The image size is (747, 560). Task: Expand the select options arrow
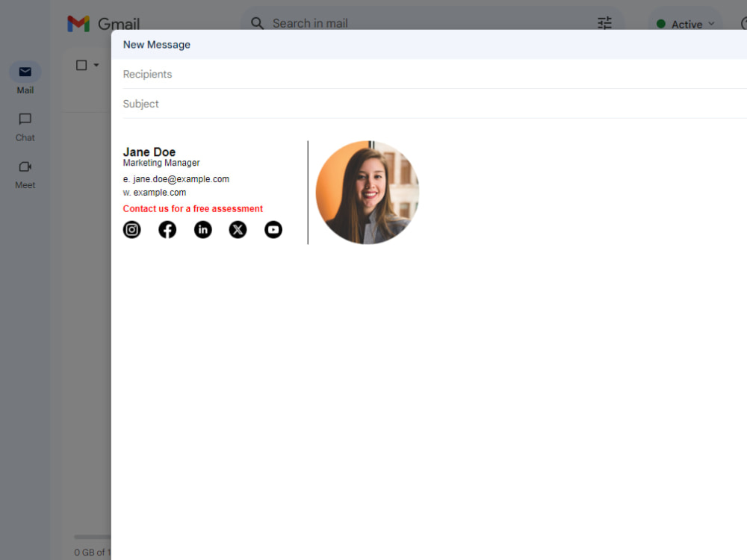[96, 65]
